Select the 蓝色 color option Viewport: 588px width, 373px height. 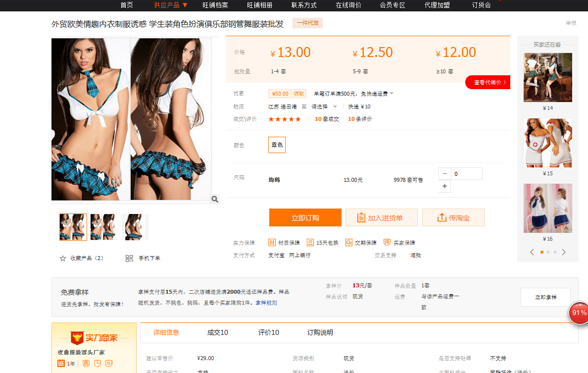coord(277,145)
